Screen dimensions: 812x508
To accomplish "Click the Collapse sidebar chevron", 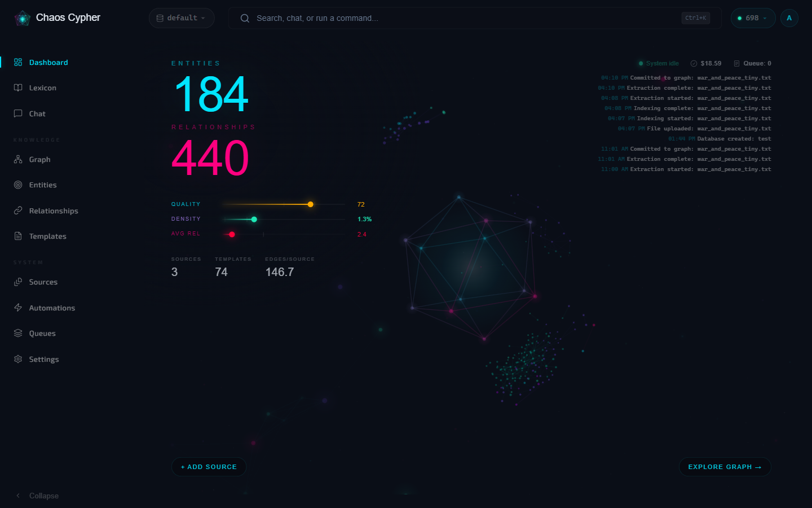I will (18, 496).
